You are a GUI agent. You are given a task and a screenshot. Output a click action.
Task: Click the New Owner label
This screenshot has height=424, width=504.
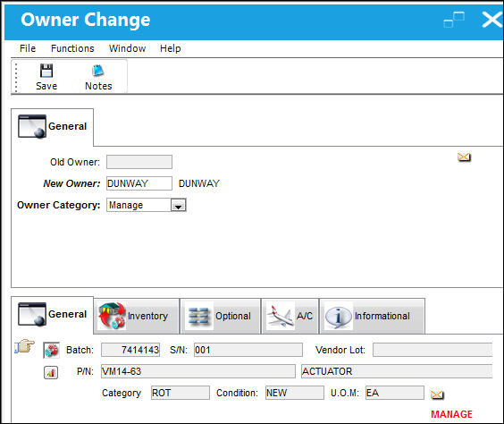71,183
